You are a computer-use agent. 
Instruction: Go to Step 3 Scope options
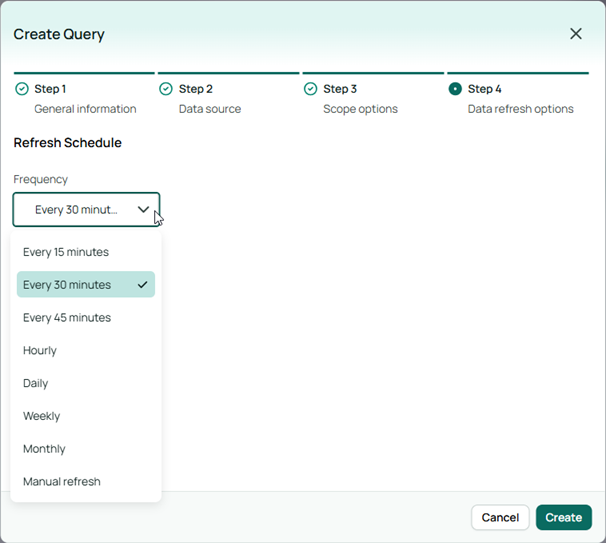[373, 94]
